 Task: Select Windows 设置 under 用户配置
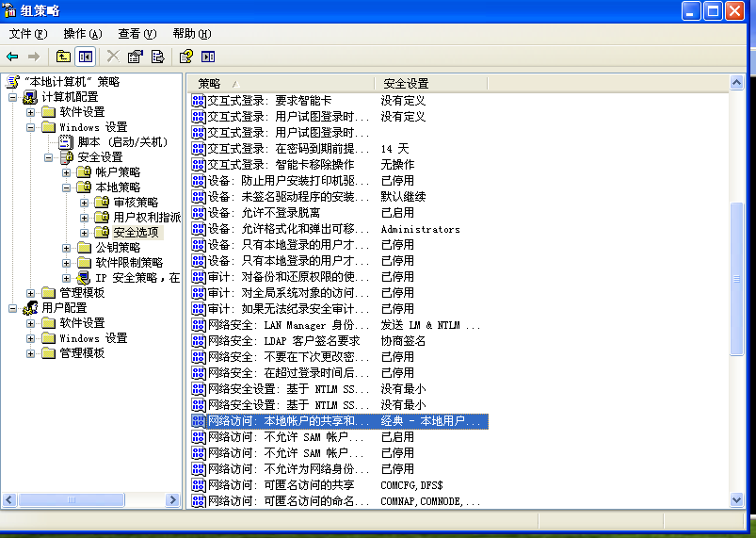click(93, 338)
